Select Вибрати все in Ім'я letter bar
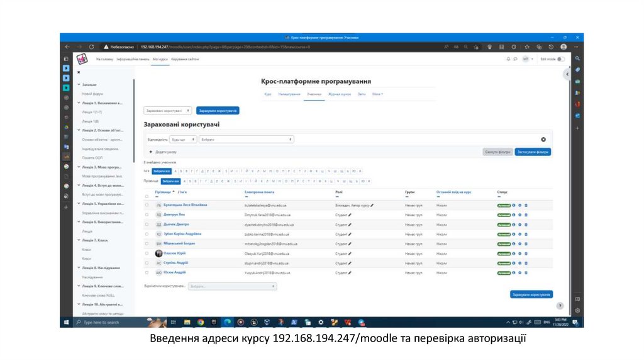This screenshot has height=361, width=644. (162, 171)
